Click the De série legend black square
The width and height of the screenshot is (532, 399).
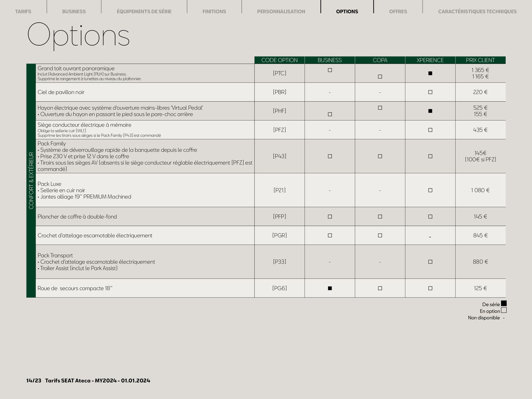(504, 303)
